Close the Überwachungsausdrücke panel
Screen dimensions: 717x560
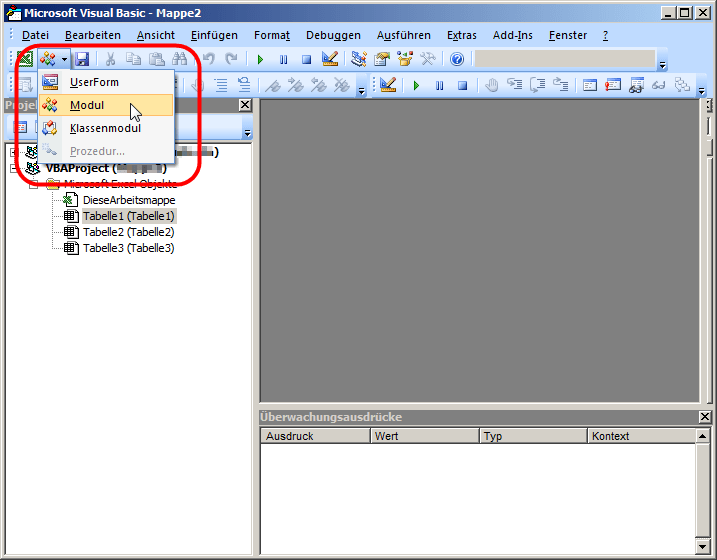[705, 417]
